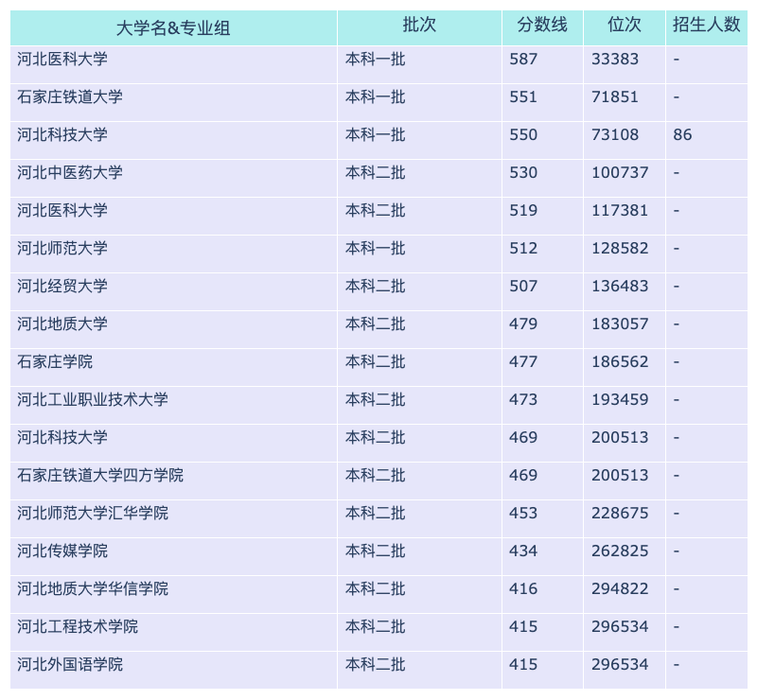The width and height of the screenshot is (757, 700).
Task: Select 本科二批 in the 河北外国语学院 row
Action: pos(375,664)
